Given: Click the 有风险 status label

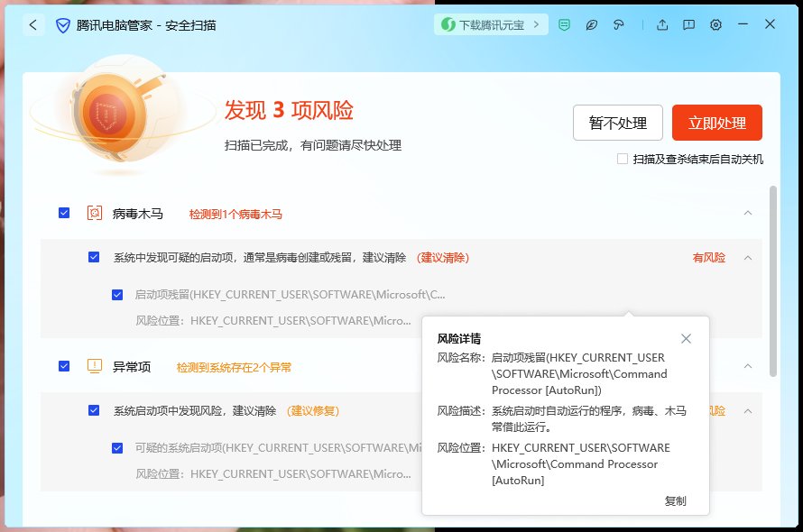Looking at the screenshot, I should tap(709, 258).
